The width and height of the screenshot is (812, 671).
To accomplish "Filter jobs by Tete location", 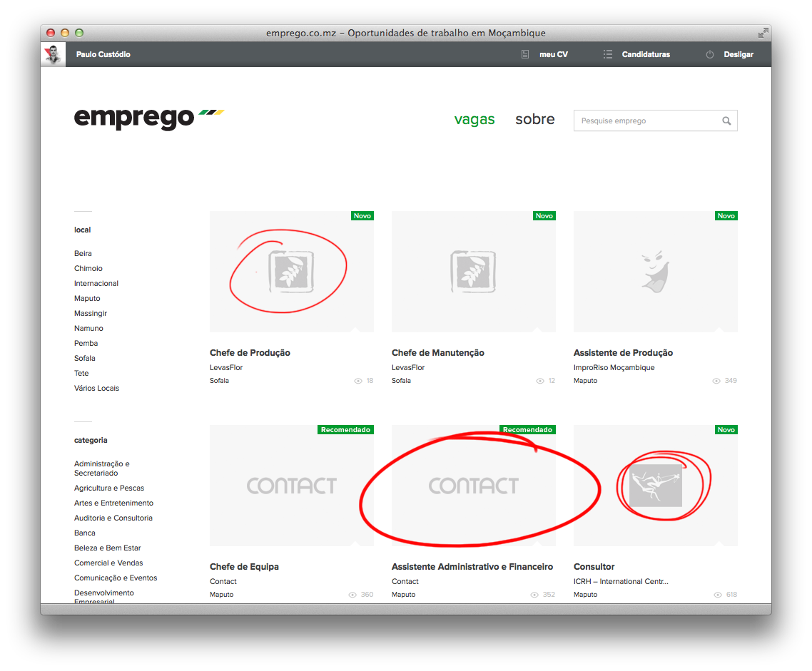I will (81, 374).
